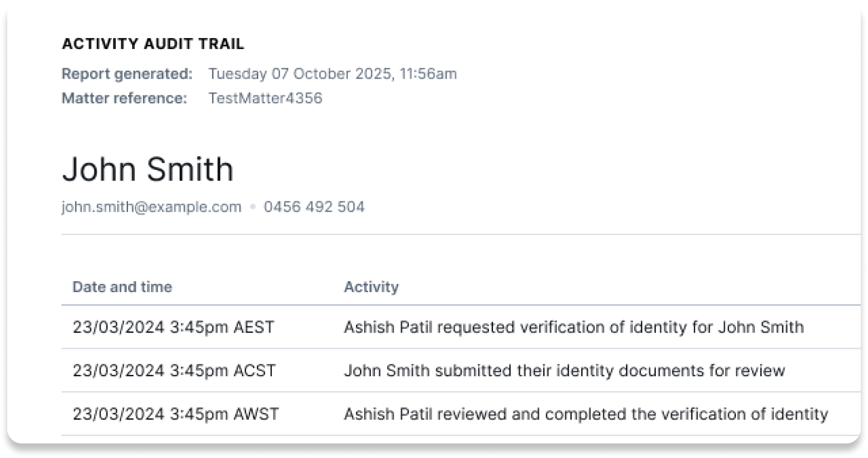Click the Matter reference label
Screen dimensions: 868x458
click(124, 98)
